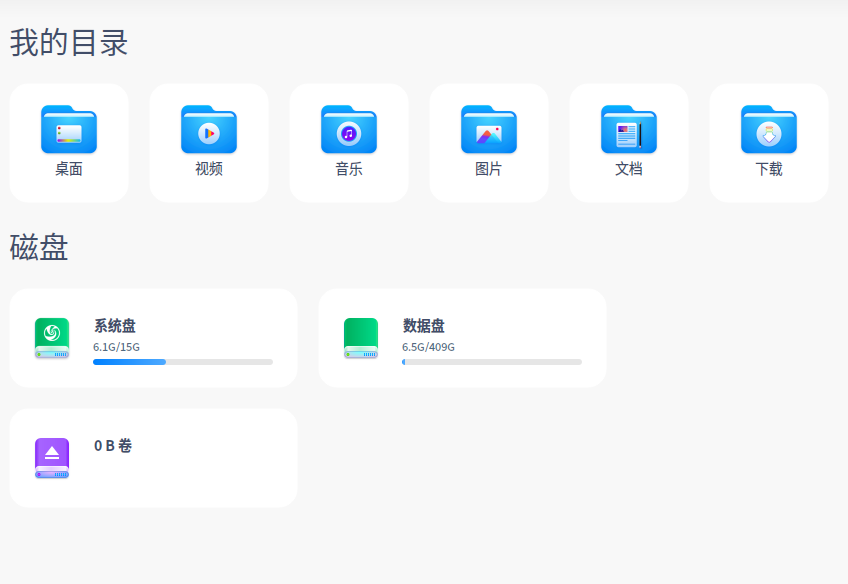Click the 下载 folder label
The width and height of the screenshot is (848, 584).
[769, 169]
